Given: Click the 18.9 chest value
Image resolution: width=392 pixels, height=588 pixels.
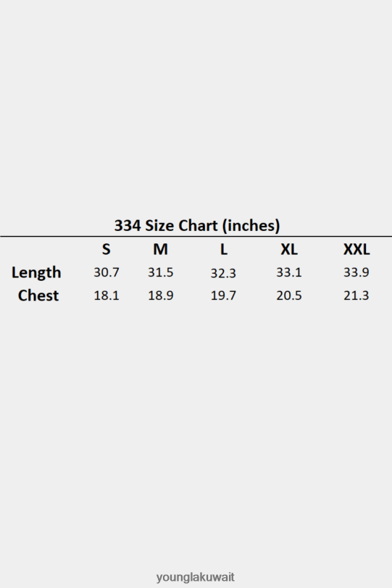Looking at the screenshot, I should [161, 295].
